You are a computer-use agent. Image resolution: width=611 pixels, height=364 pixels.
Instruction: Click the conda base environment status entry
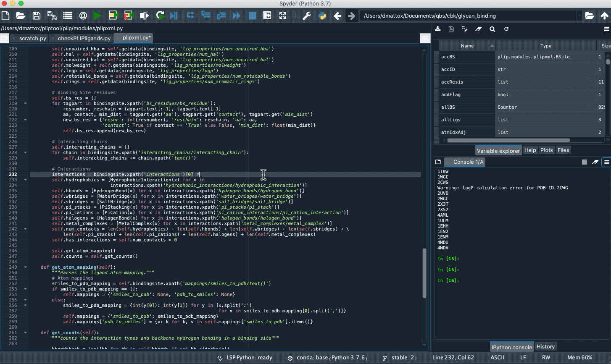pyautogui.click(x=328, y=358)
